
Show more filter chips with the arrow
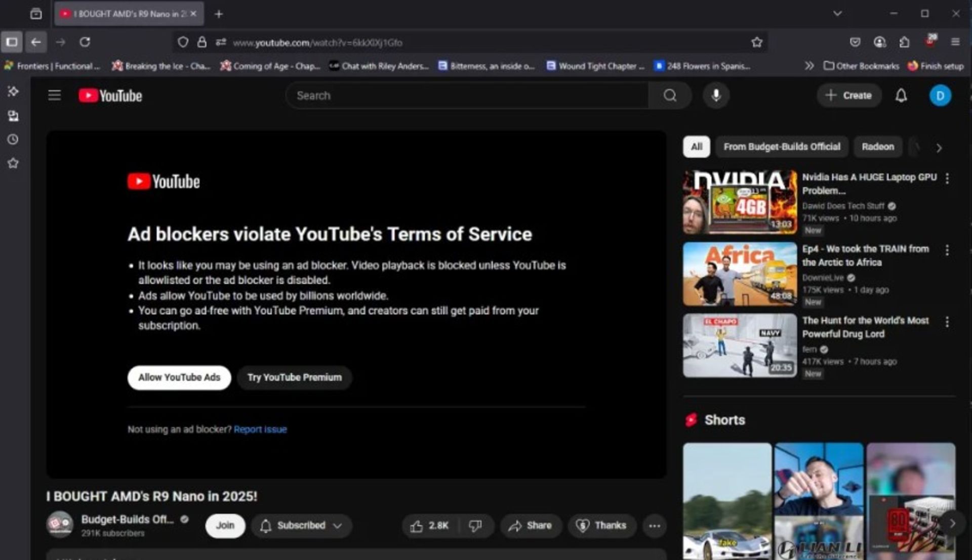(x=939, y=148)
